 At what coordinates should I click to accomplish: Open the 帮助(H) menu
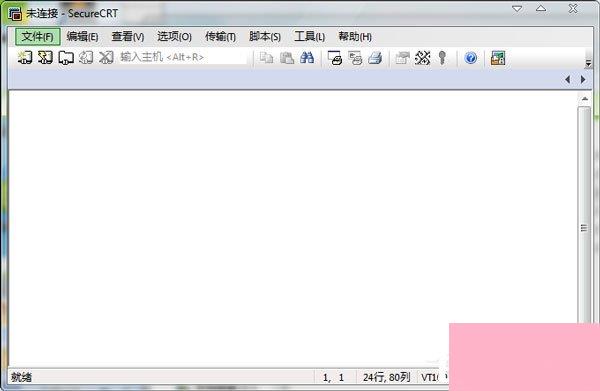(355, 37)
